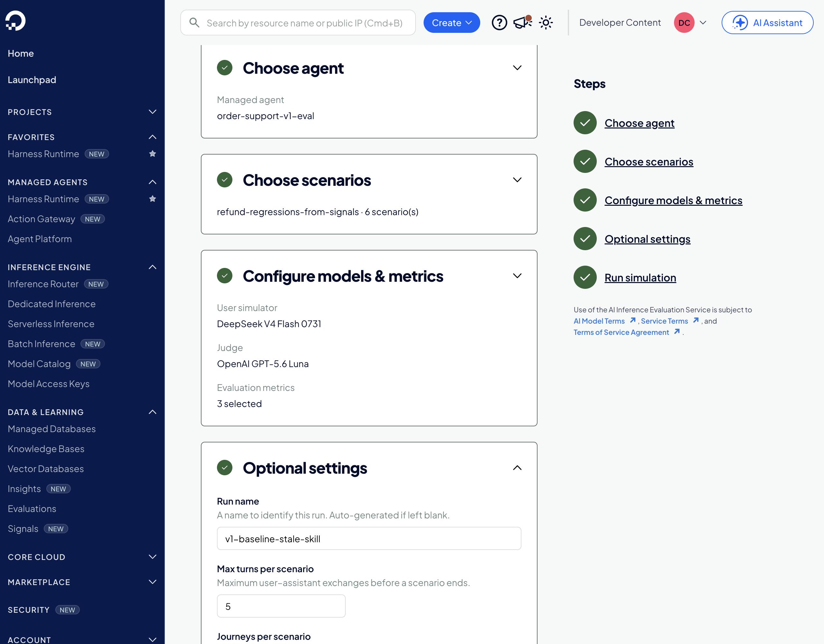Toggle the light/dark theme sun icon

pyautogui.click(x=546, y=23)
